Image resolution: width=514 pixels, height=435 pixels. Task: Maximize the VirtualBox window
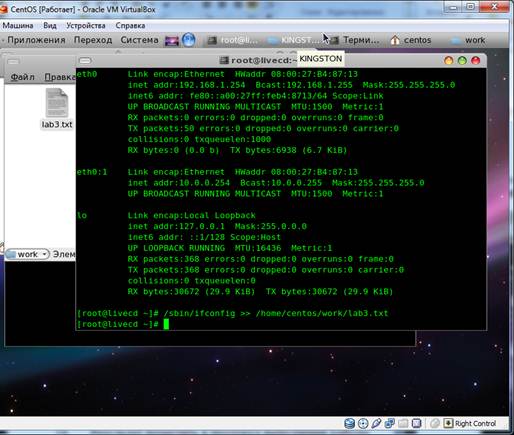[470, 7]
